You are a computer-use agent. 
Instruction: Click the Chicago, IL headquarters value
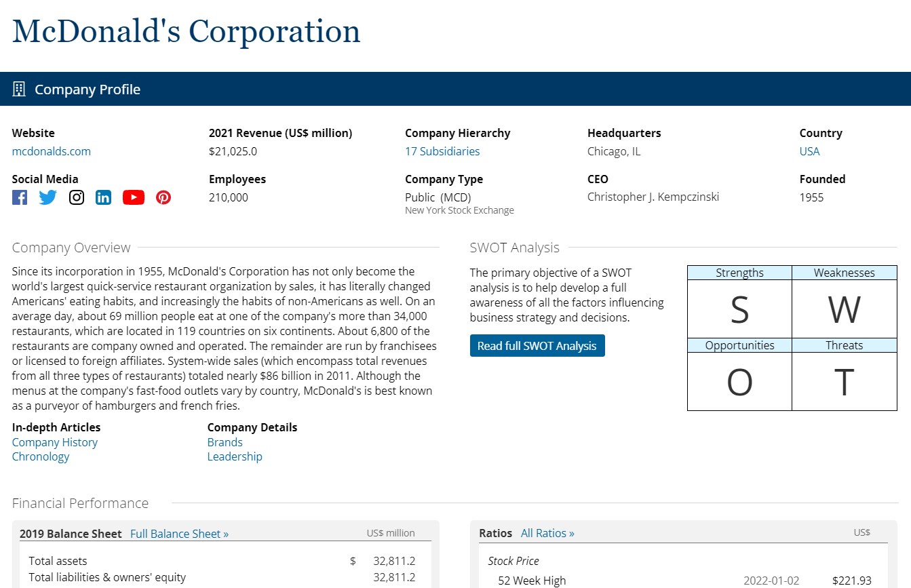point(614,151)
